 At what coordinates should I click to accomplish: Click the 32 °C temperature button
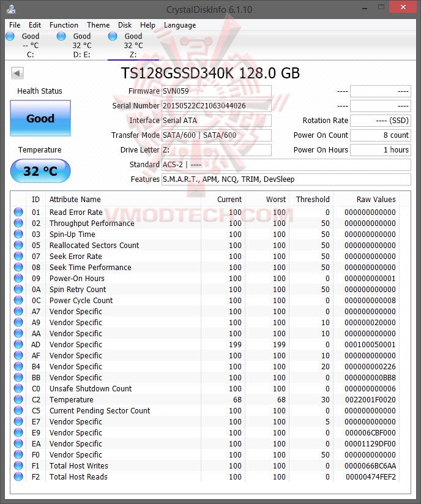[x=40, y=171]
